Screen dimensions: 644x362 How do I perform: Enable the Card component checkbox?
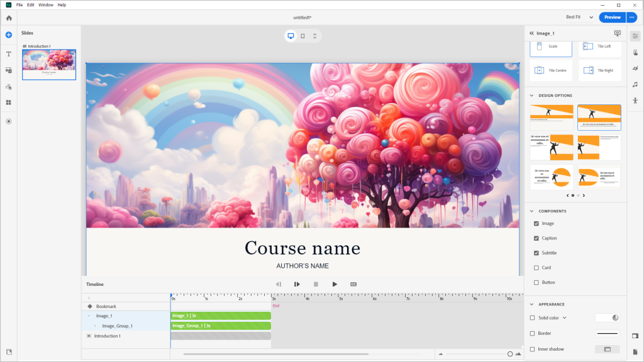(536, 268)
